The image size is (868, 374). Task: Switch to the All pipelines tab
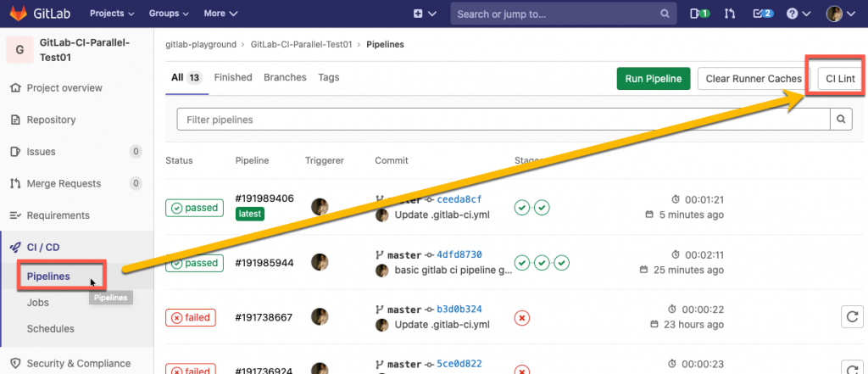(186, 77)
